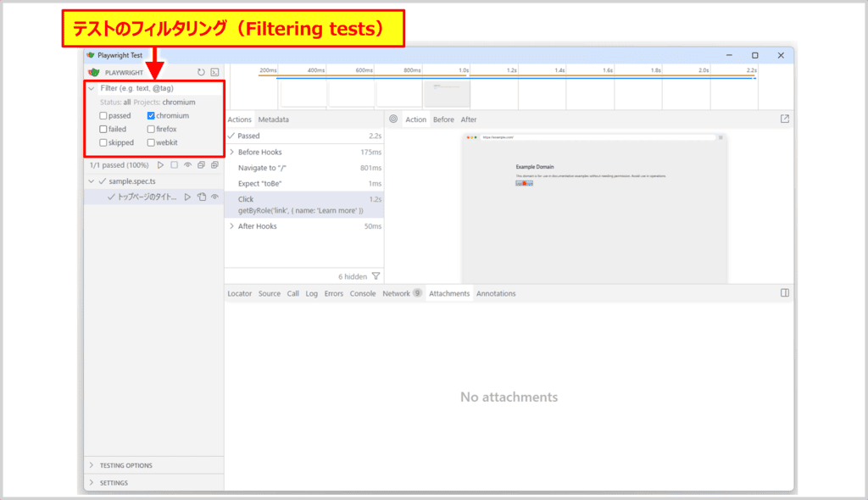
Task: Enable the passed status checkbox
Action: (103, 116)
